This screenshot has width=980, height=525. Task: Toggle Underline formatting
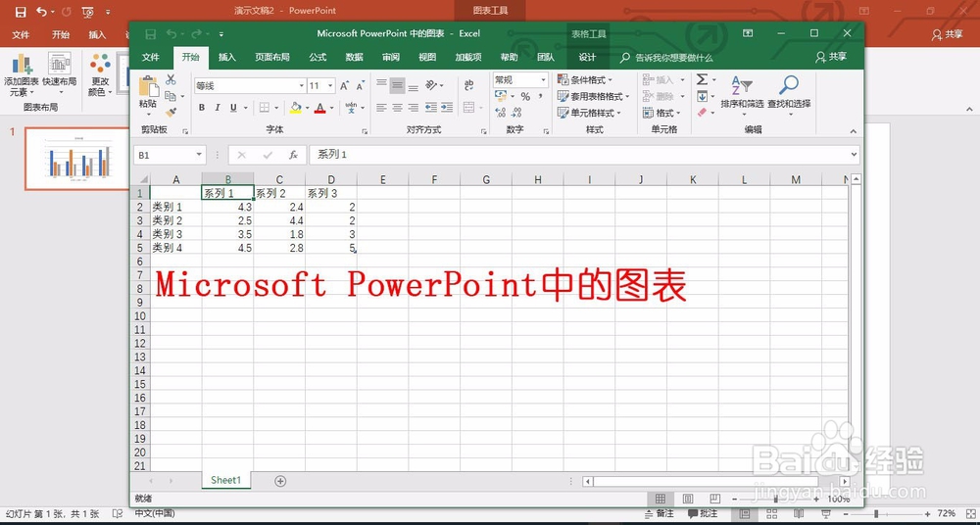[x=234, y=108]
